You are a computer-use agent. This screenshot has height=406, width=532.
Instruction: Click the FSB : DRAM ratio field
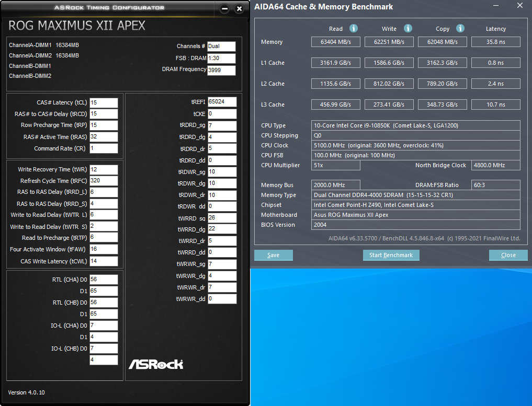[222, 59]
